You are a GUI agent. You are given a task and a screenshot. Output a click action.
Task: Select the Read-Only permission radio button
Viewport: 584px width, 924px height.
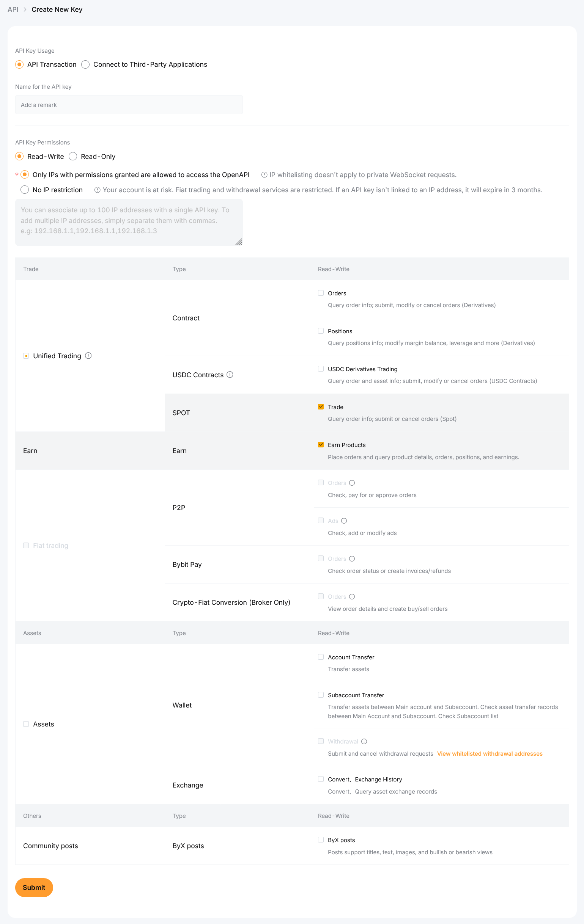point(73,157)
